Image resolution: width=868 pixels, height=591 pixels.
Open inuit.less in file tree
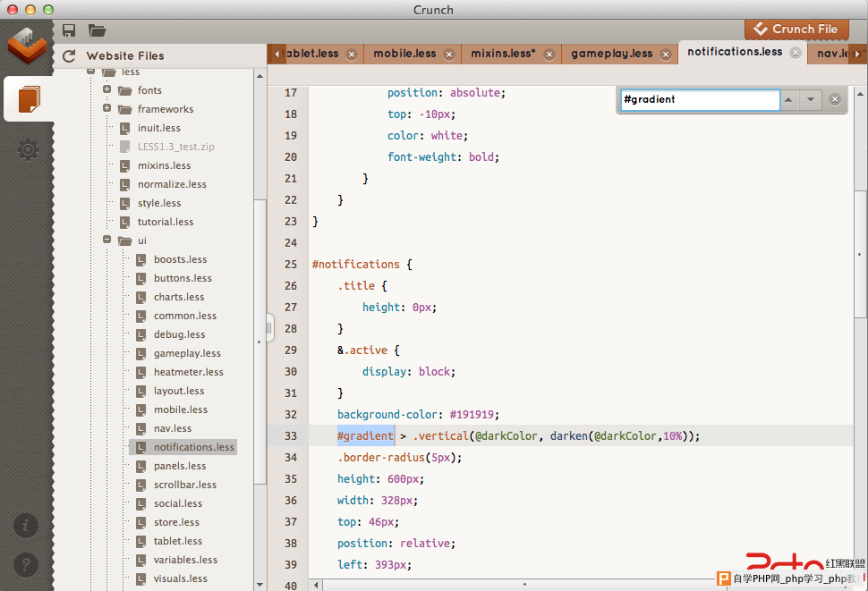[x=159, y=128]
